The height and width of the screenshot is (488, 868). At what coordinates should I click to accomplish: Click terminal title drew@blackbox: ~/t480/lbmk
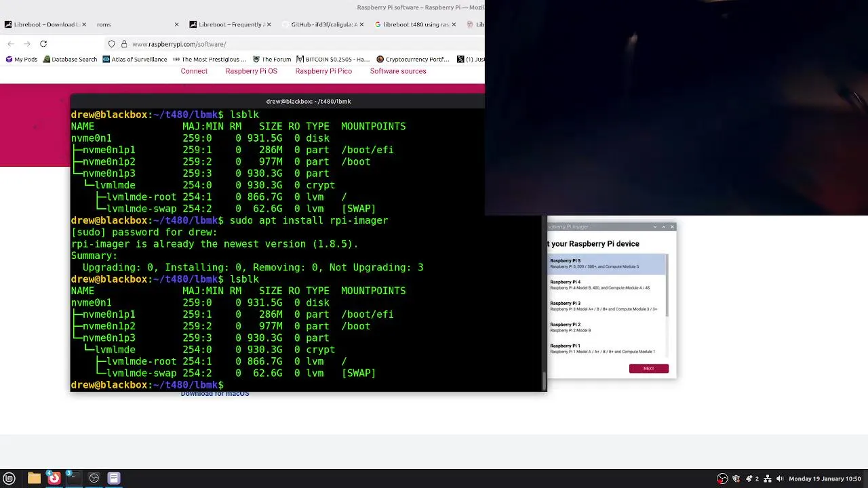tap(309, 102)
